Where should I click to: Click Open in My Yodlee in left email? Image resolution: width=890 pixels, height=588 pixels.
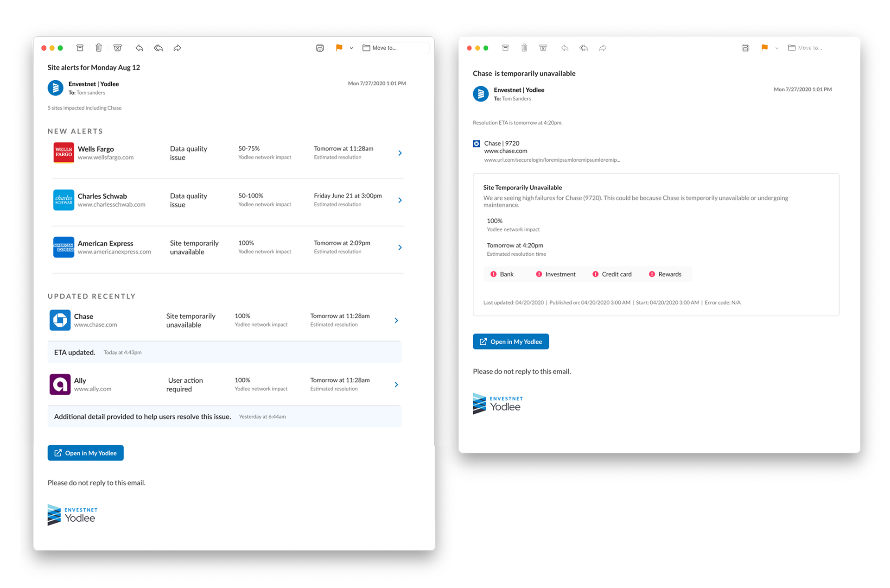[86, 453]
